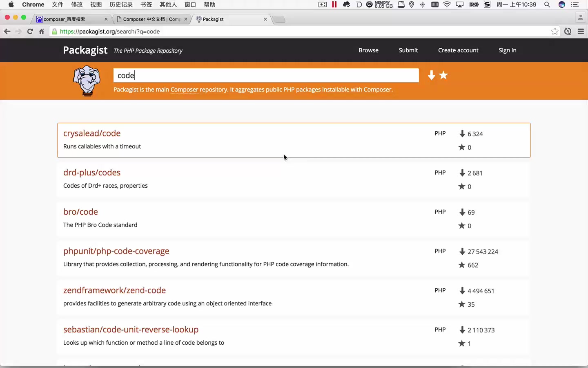
Task: Click the green padlock security icon
Action: coord(54,31)
